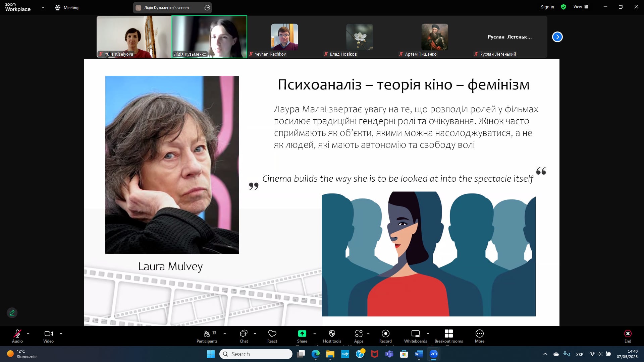Open Whiteboards in the toolbar
This screenshot has width=644, height=362.
(415, 334)
